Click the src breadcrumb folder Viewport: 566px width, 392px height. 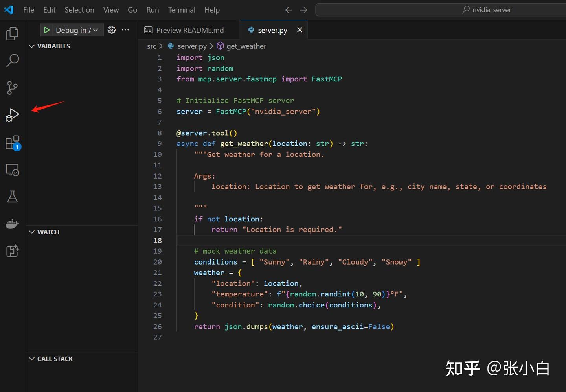(x=152, y=46)
